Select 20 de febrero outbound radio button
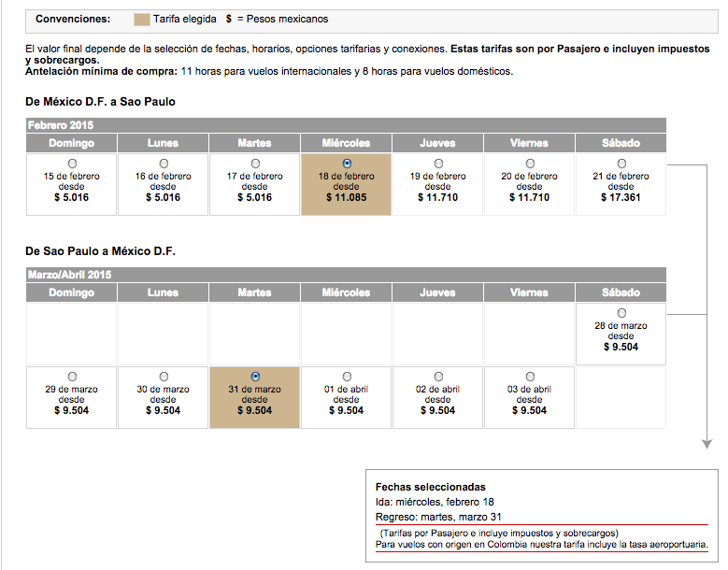 (x=530, y=164)
